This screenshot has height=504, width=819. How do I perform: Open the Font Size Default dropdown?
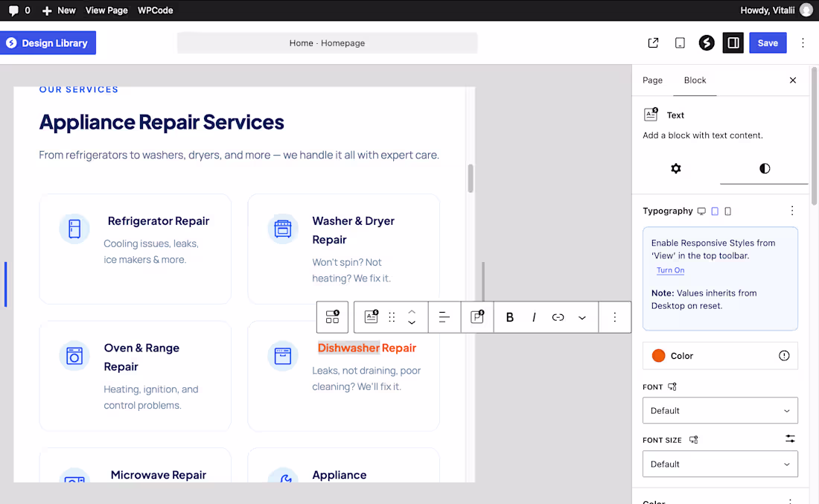(x=720, y=464)
